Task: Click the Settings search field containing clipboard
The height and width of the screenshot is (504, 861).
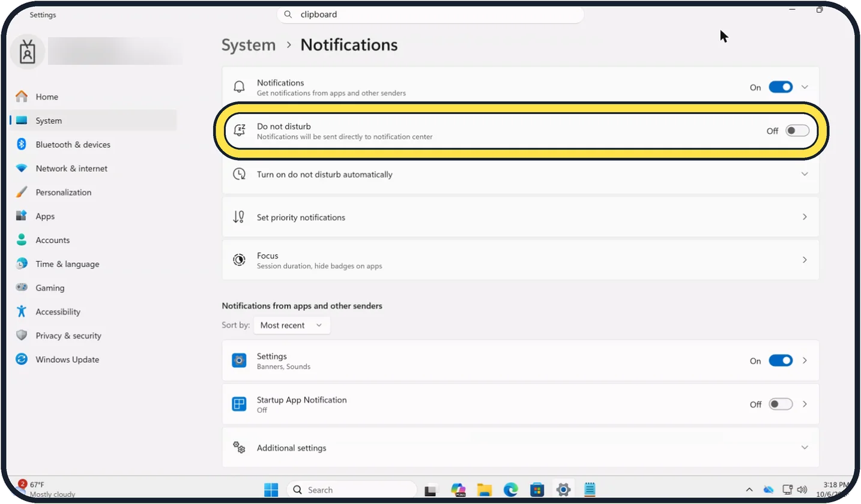Action: 431,14
